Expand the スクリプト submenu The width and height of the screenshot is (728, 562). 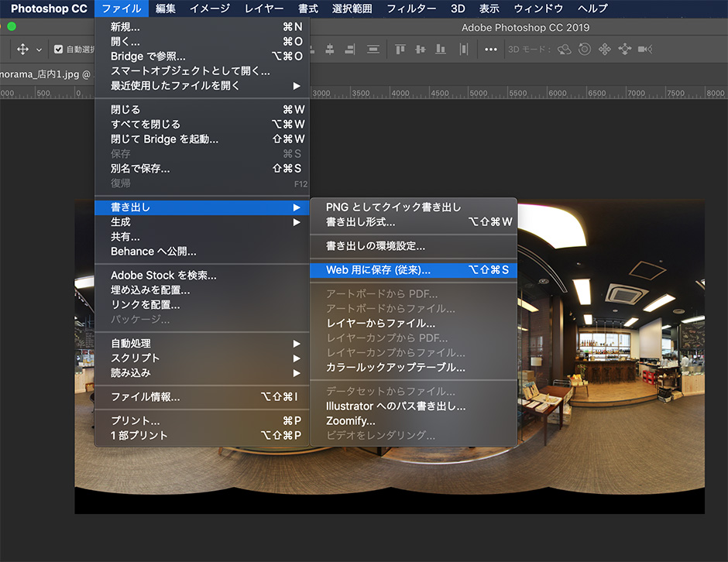click(x=201, y=358)
